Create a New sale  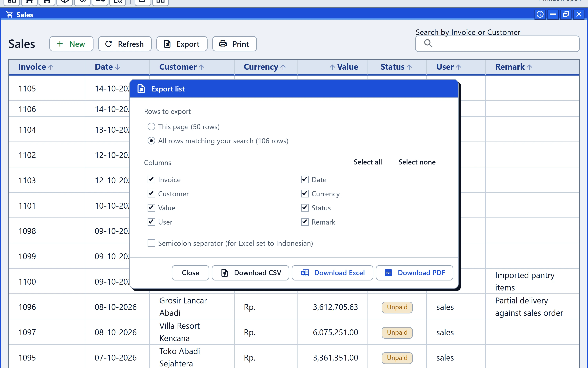[71, 44]
